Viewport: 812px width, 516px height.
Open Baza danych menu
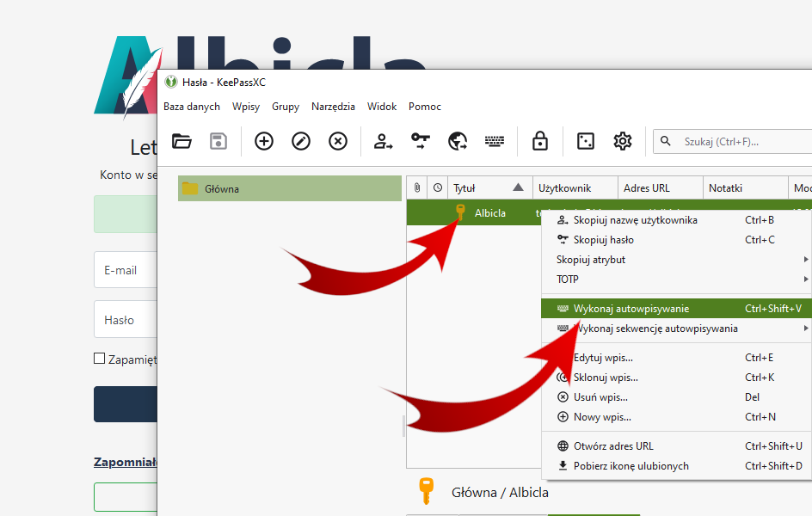tap(192, 107)
